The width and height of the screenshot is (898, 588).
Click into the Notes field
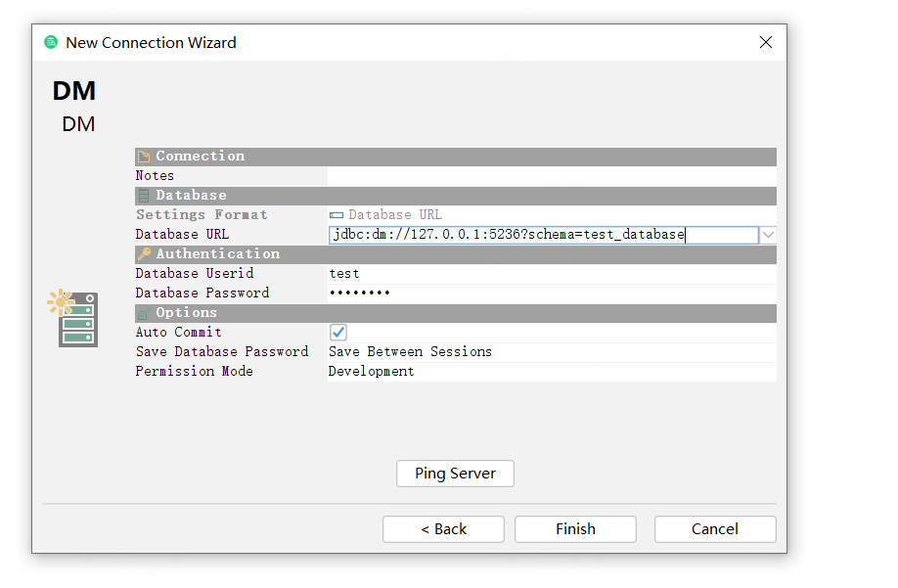point(551,176)
